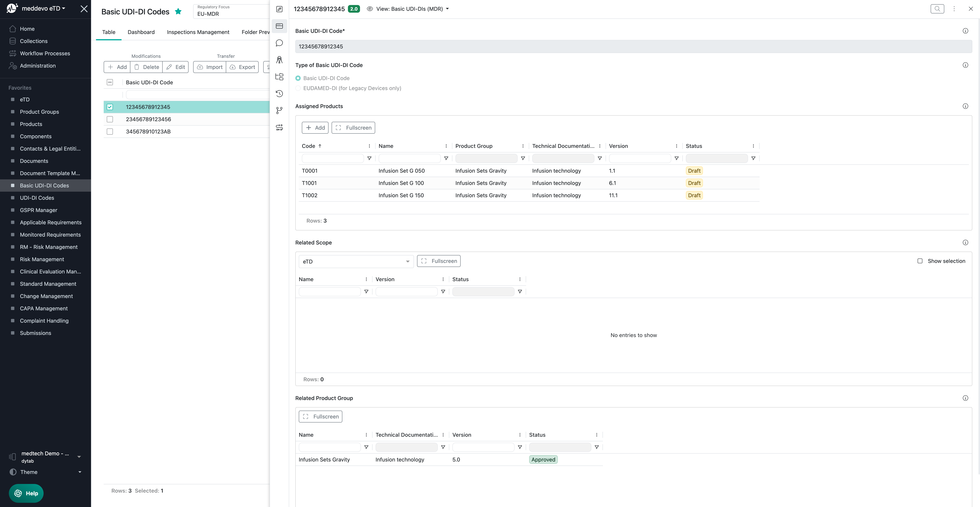Click info icon beside Assigned Products

pyautogui.click(x=965, y=106)
